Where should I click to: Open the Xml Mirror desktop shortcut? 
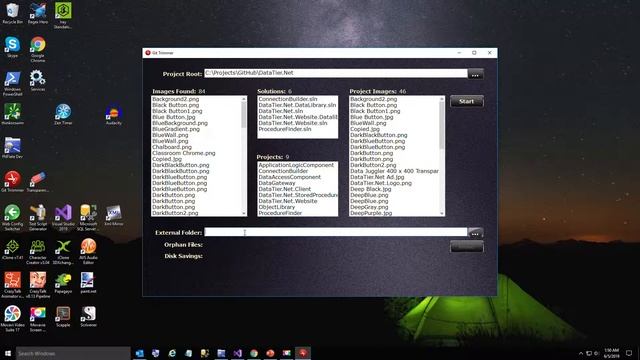click(113, 215)
